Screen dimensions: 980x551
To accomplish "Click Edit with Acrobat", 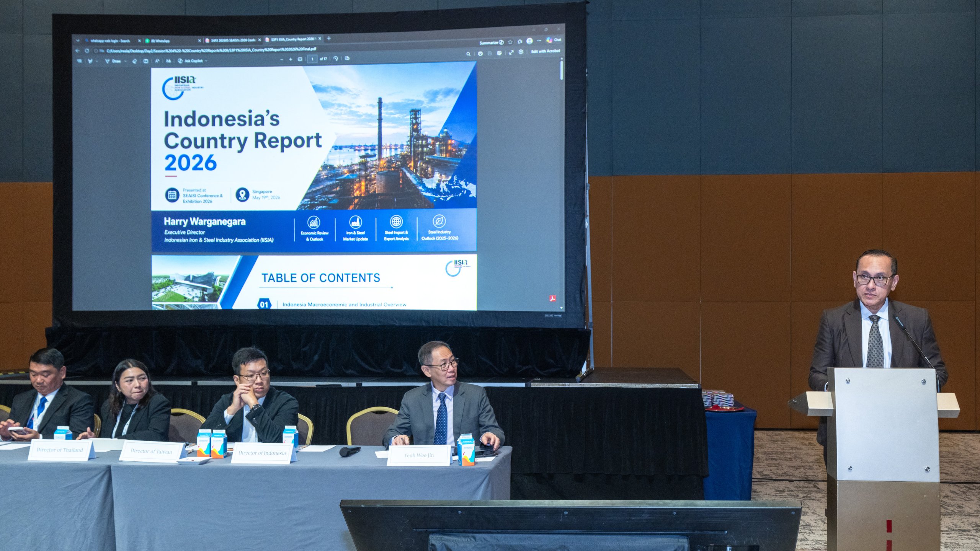I will pyautogui.click(x=546, y=51).
